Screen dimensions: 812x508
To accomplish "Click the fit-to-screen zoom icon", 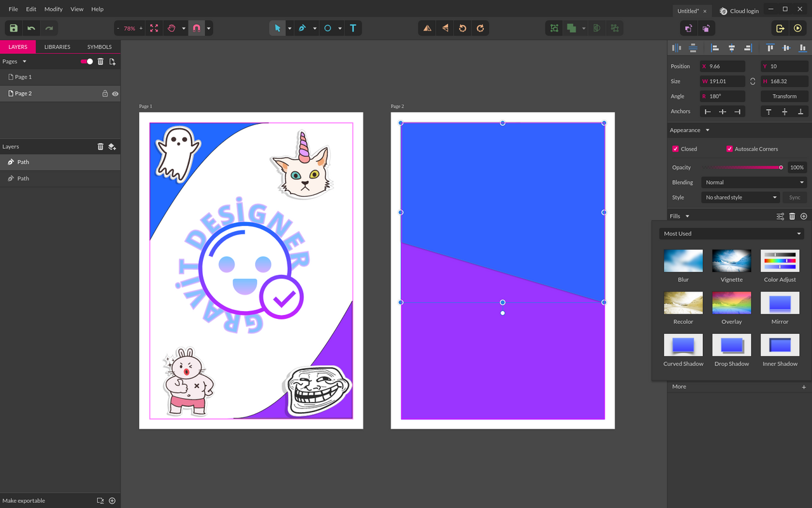I will [x=154, y=29].
